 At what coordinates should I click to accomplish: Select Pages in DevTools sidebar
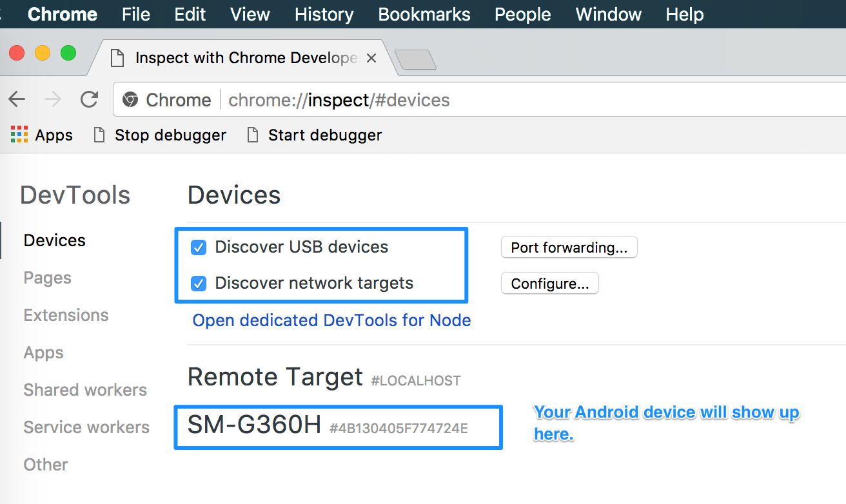48,278
